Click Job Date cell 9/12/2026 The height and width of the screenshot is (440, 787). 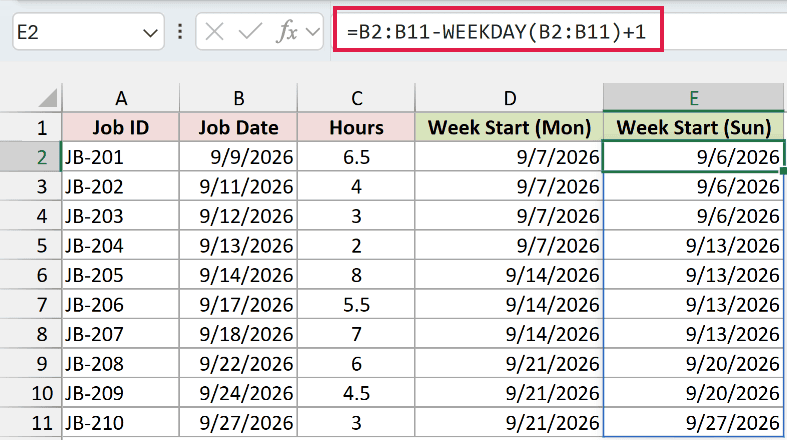(x=238, y=216)
